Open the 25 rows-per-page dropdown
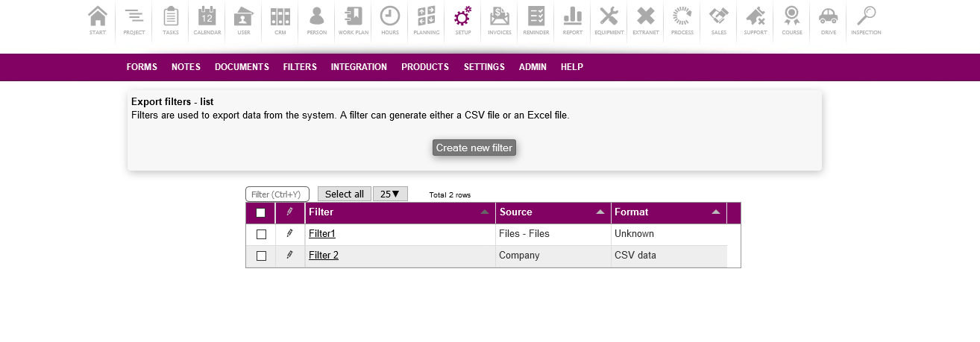This screenshot has height=342, width=980. (x=390, y=194)
